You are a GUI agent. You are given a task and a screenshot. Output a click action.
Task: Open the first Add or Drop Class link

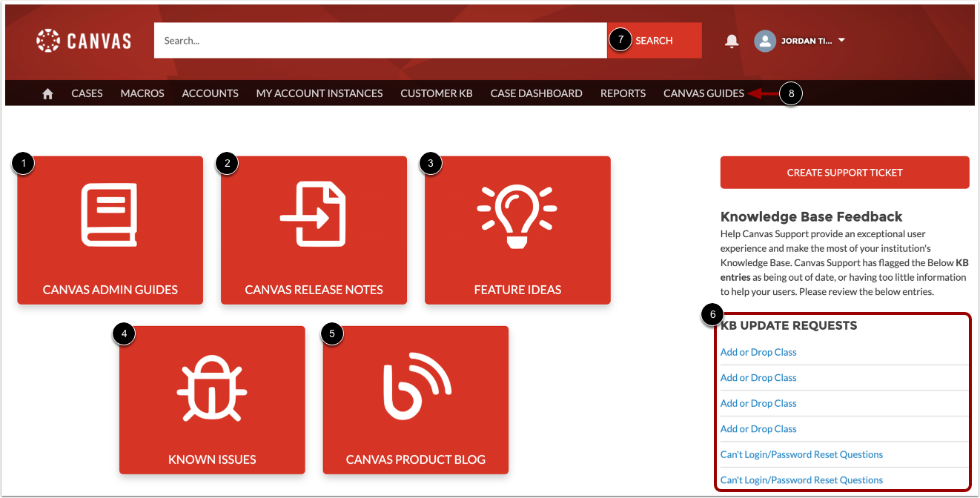pyautogui.click(x=758, y=351)
